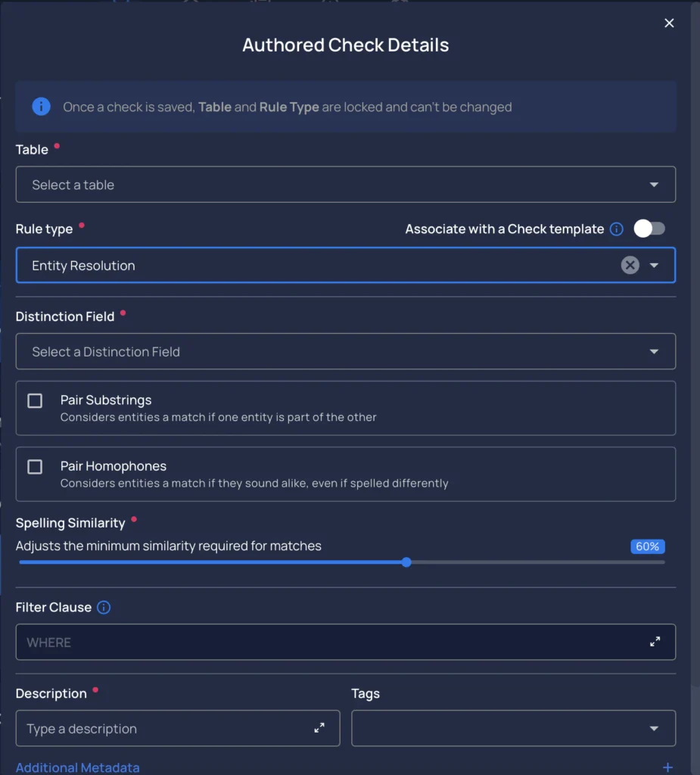700x775 pixels.
Task: Click info icon next to Check template
Action: pos(616,229)
